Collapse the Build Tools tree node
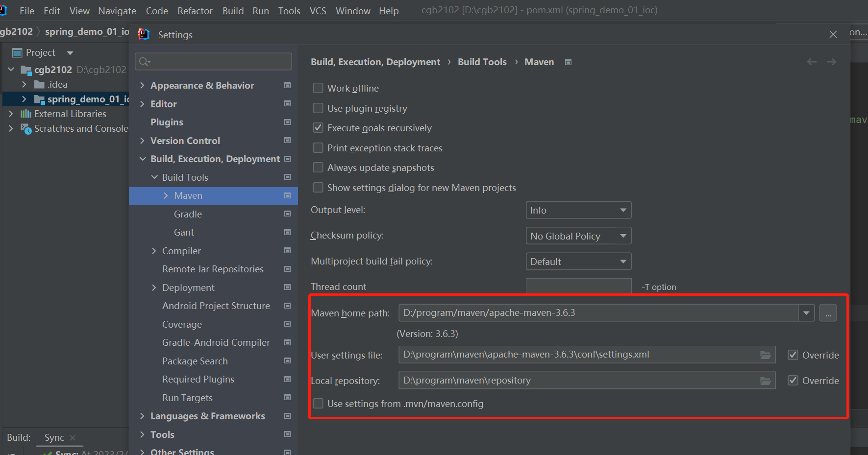The image size is (868, 455). (x=154, y=177)
